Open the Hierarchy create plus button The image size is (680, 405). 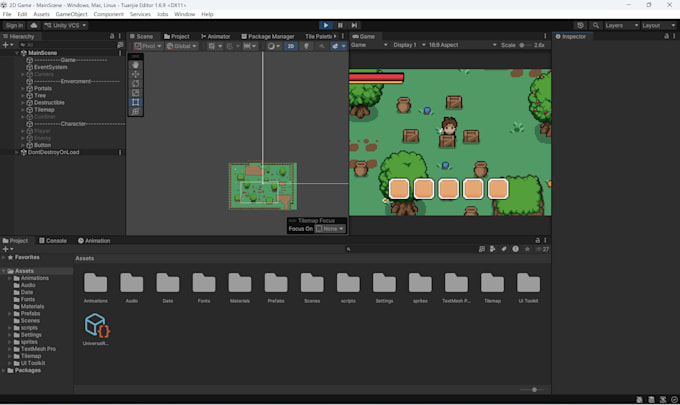point(7,45)
